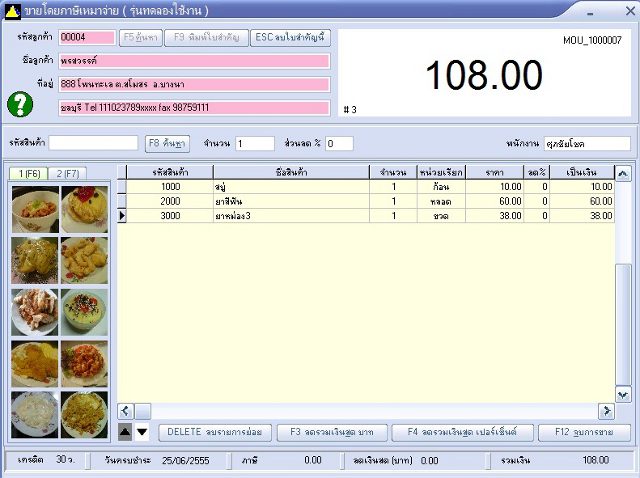
Task: Close the sales window
Action: (x=630, y=11)
